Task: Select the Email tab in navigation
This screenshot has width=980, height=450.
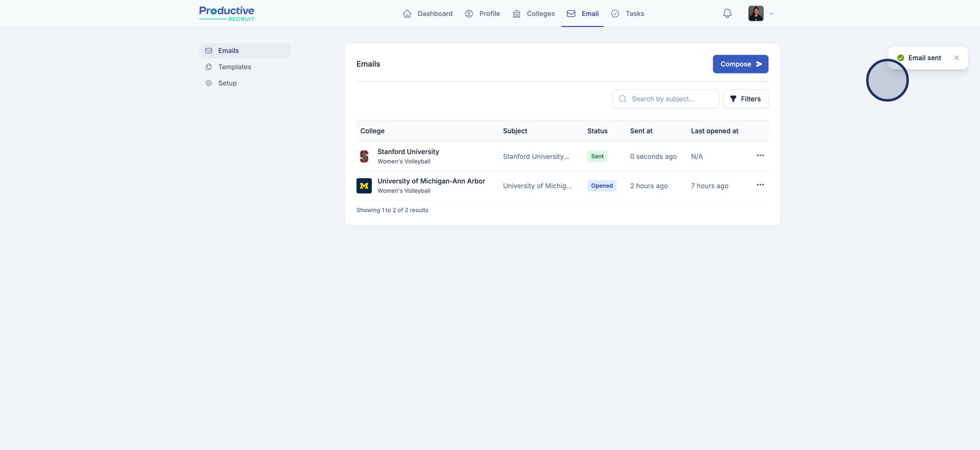Action: tap(582, 13)
